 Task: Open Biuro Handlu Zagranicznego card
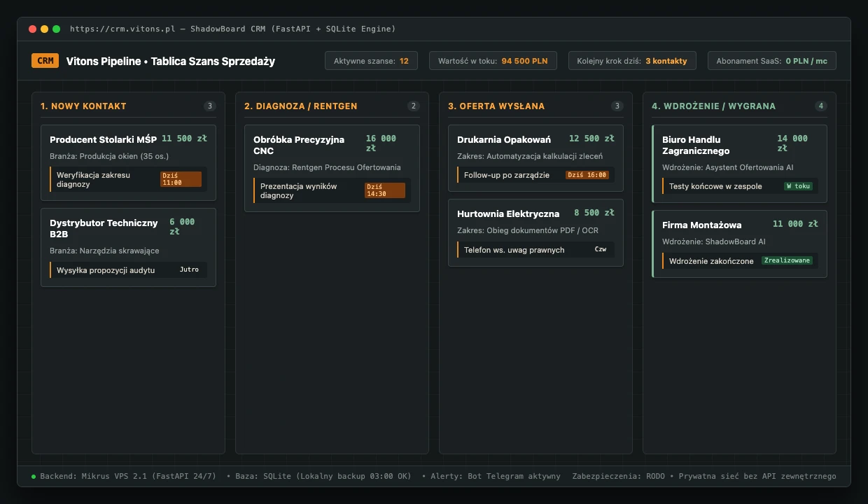(739, 164)
